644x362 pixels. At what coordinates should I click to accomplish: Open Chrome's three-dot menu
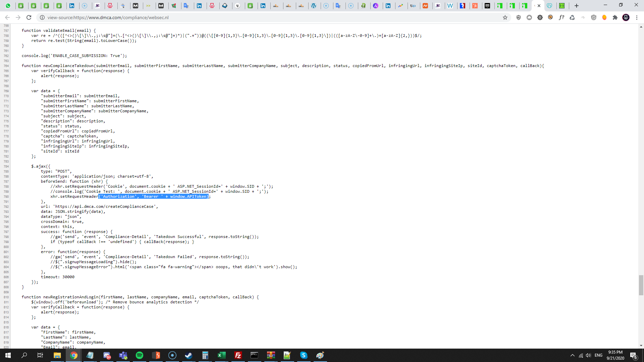(637, 17)
